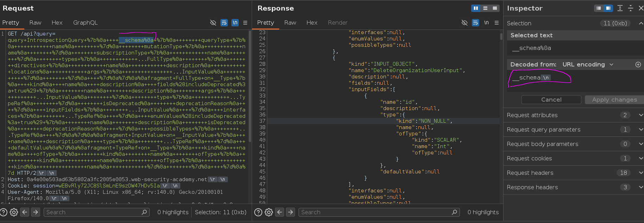Open search settings gear below Request panel
644x223 pixels.
(14, 212)
